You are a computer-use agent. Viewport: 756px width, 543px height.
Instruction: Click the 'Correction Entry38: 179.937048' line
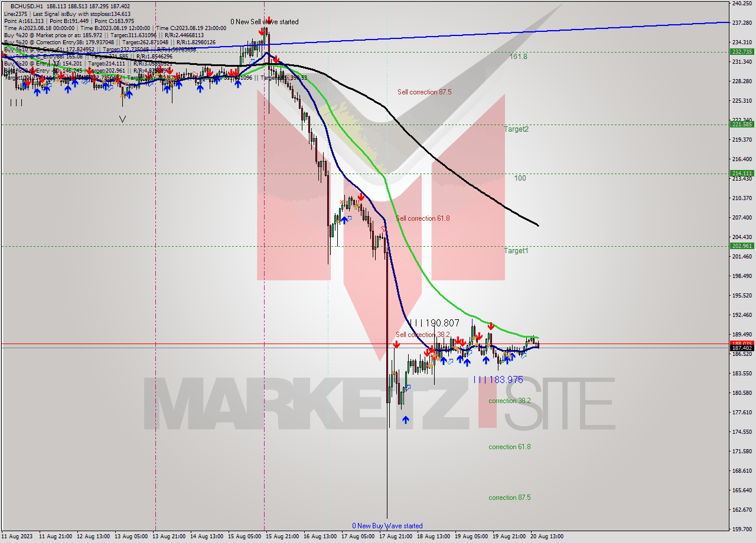(x=80, y=42)
